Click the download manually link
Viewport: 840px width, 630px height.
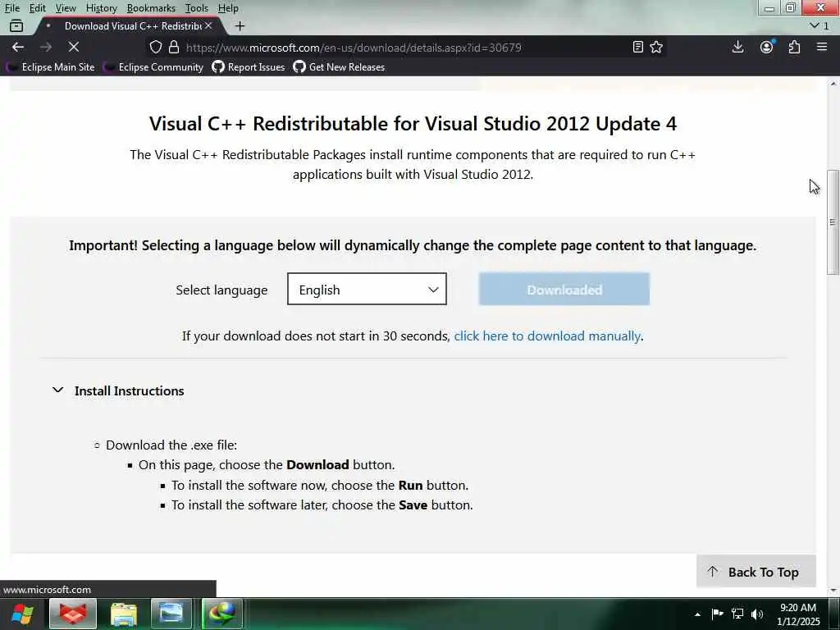547,336
